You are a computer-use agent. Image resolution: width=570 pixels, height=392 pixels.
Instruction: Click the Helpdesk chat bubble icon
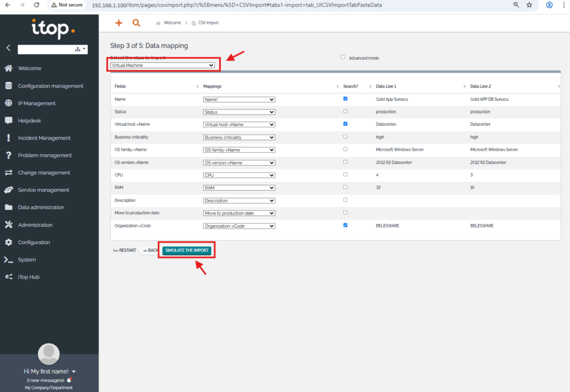pos(8,120)
